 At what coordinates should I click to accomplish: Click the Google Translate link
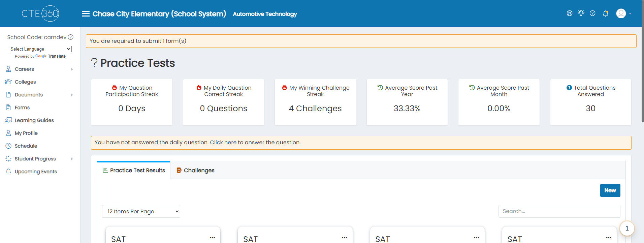[51, 56]
